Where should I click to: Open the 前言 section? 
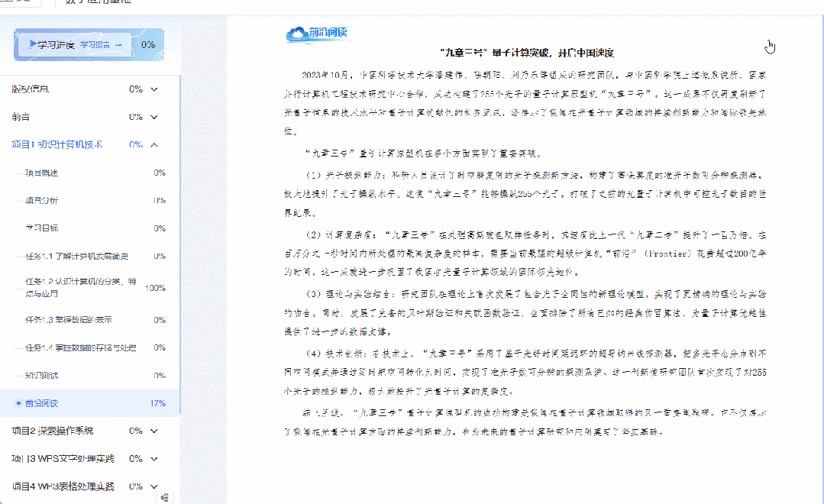click(x=90, y=117)
